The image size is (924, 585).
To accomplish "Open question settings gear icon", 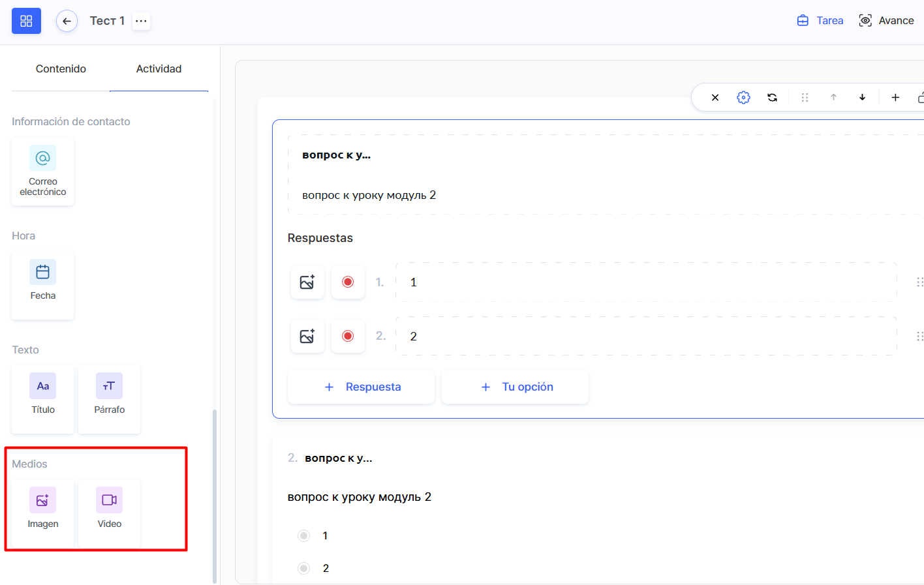I will (x=743, y=97).
